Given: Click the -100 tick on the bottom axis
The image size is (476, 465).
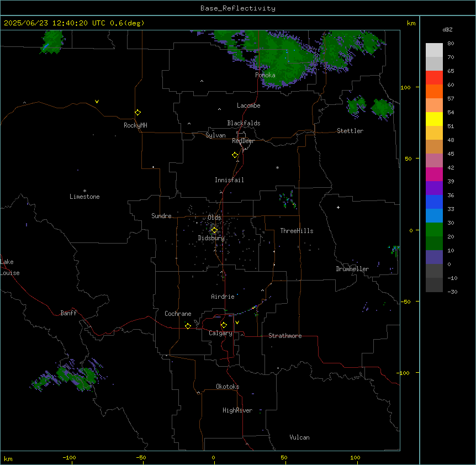Looking at the screenshot, I should tap(69, 457).
